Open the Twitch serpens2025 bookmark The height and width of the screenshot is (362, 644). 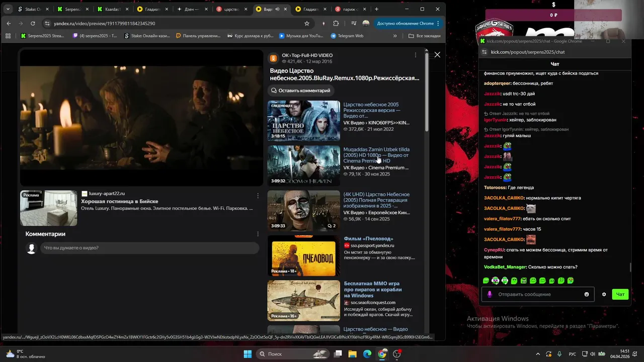pyautogui.click(x=95, y=36)
